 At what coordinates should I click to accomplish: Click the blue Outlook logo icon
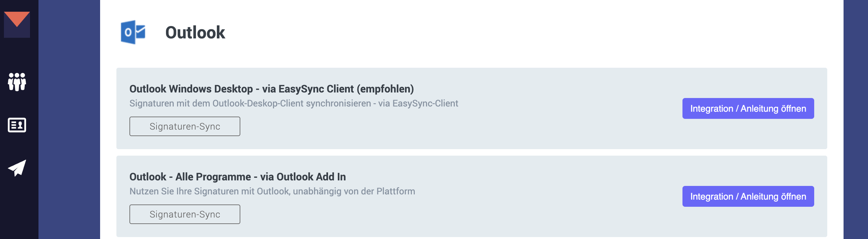pos(133,32)
